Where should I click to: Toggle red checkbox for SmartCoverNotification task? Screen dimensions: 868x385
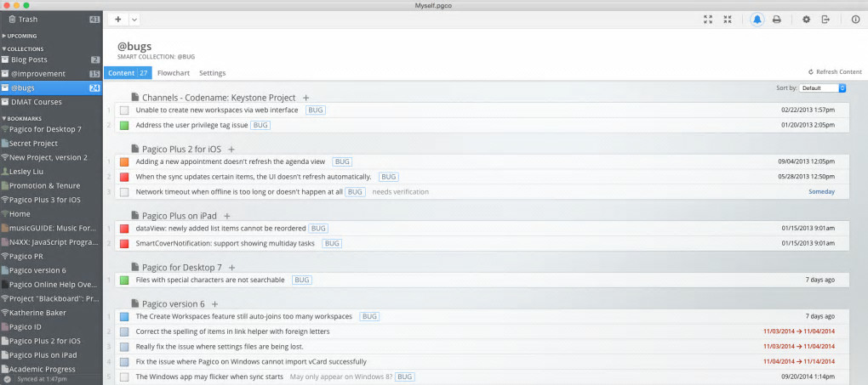pyautogui.click(x=124, y=243)
